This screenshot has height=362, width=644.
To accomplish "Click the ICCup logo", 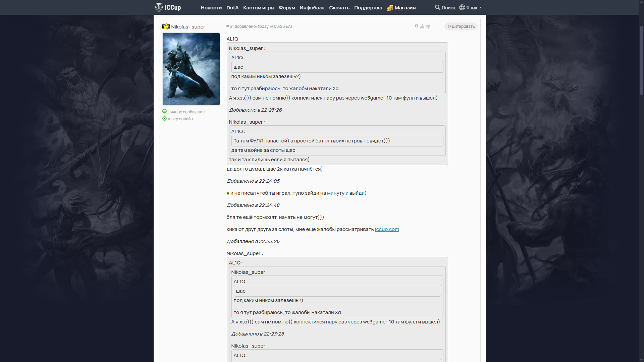I will point(168,7).
